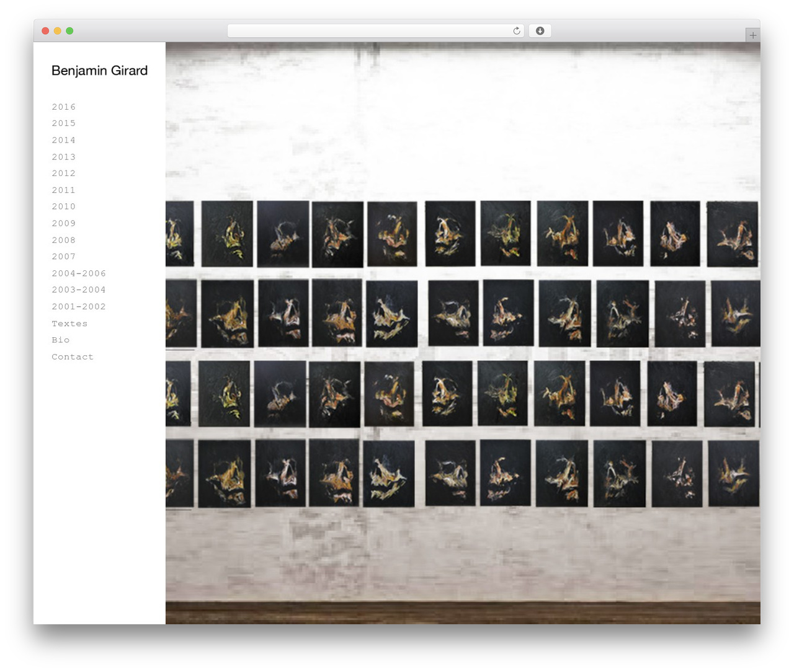Open the 2016 gallery

coord(64,107)
